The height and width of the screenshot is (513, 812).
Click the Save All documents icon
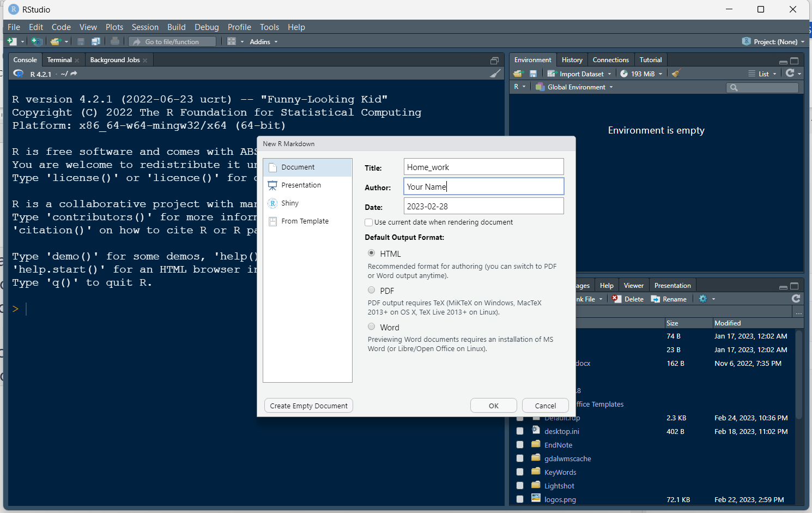coord(95,41)
